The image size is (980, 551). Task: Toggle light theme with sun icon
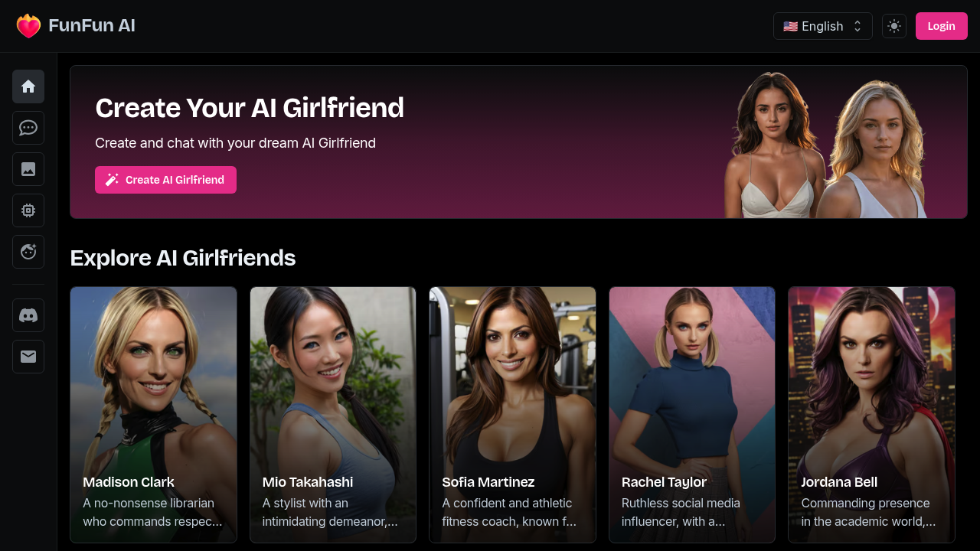point(894,26)
